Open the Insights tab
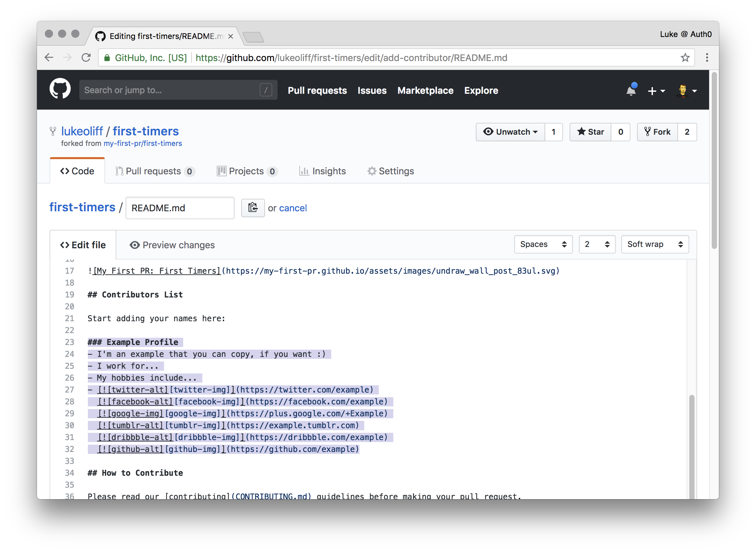The width and height of the screenshot is (756, 552). click(322, 171)
